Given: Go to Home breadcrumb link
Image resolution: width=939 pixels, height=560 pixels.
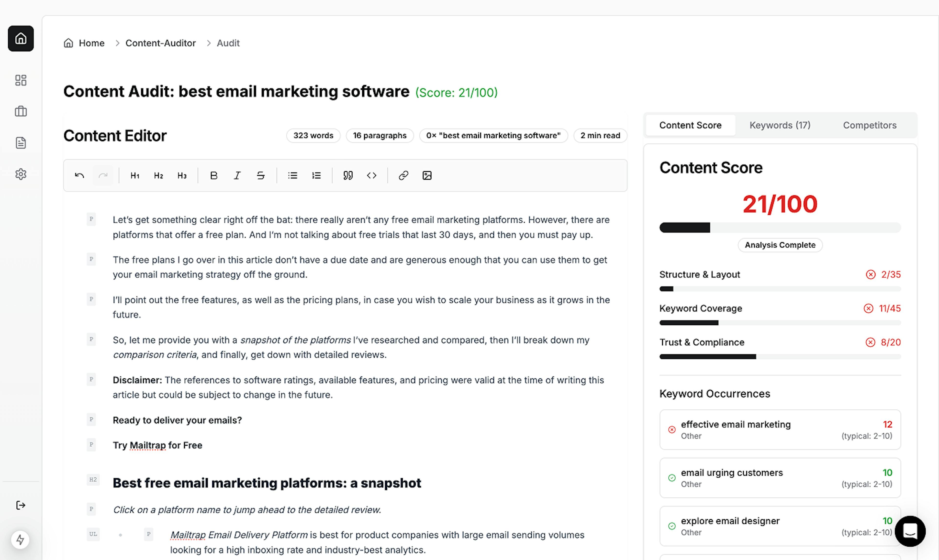Looking at the screenshot, I should tap(92, 43).
